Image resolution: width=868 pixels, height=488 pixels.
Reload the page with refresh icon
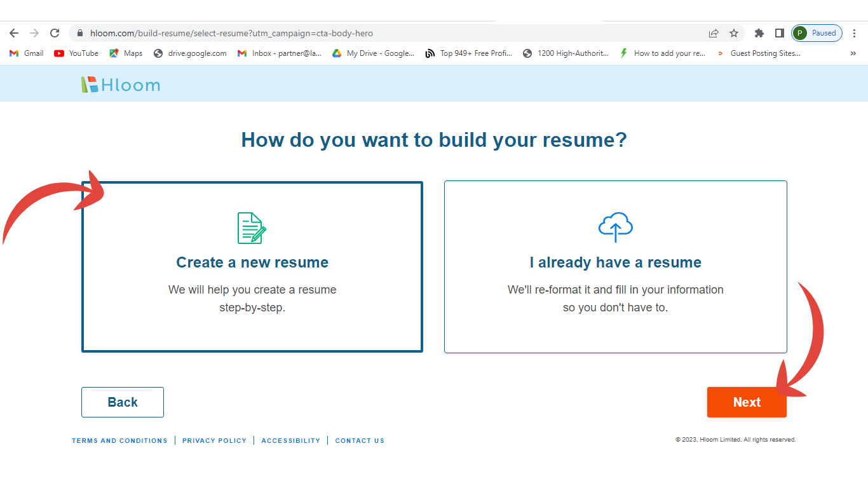coord(55,33)
